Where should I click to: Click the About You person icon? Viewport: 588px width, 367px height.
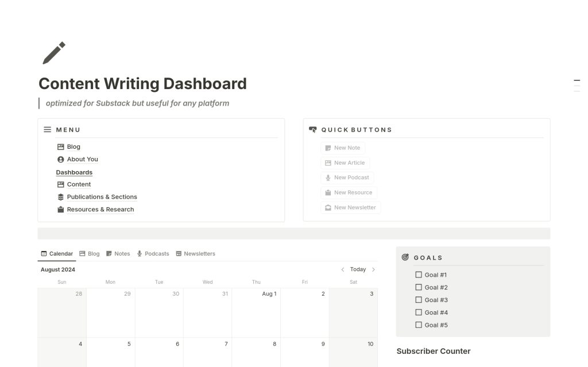click(x=61, y=160)
